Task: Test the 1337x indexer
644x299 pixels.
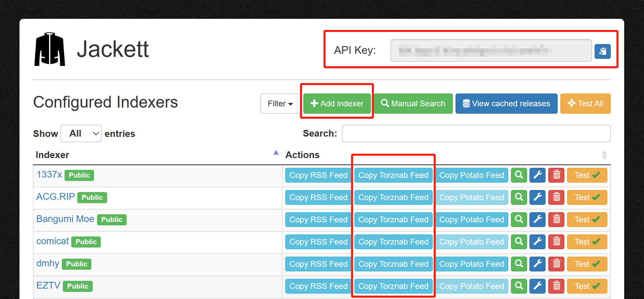Action: coord(587,175)
